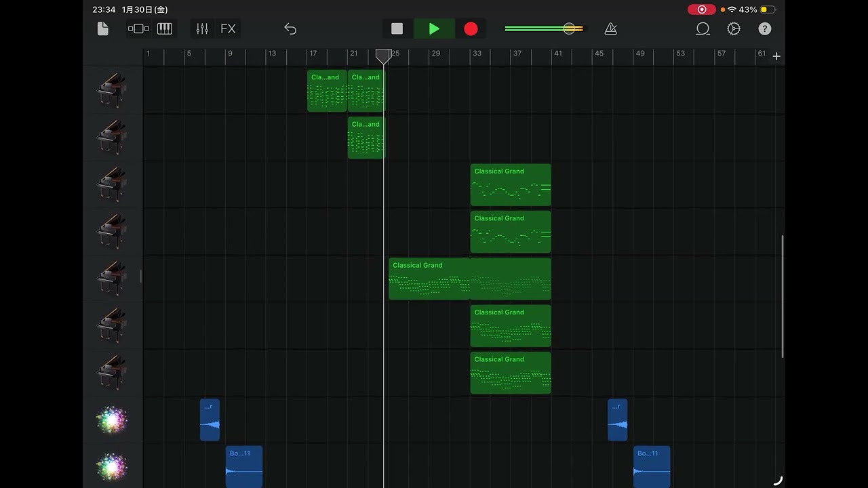Jump to bar 45 on the ruler

tap(599, 54)
